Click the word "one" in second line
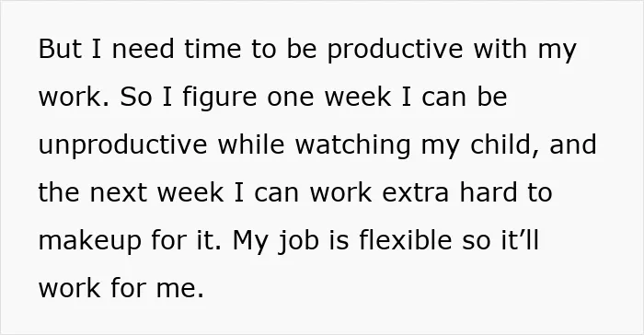The height and width of the screenshot is (335, 644). point(291,98)
